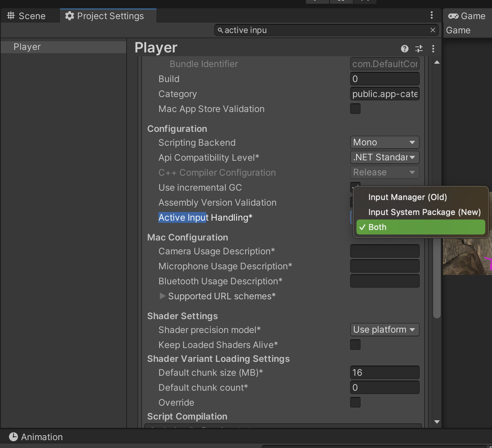Click the Project Settings gear icon

click(69, 16)
